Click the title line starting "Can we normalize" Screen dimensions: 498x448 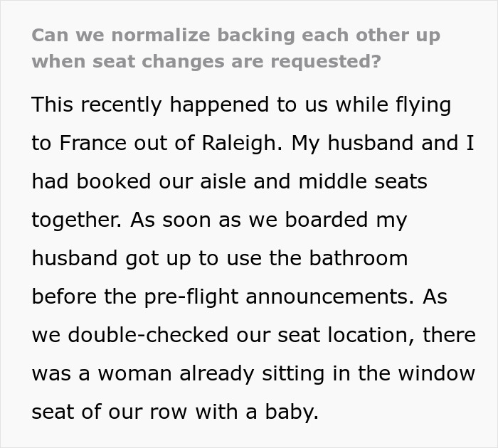point(235,35)
